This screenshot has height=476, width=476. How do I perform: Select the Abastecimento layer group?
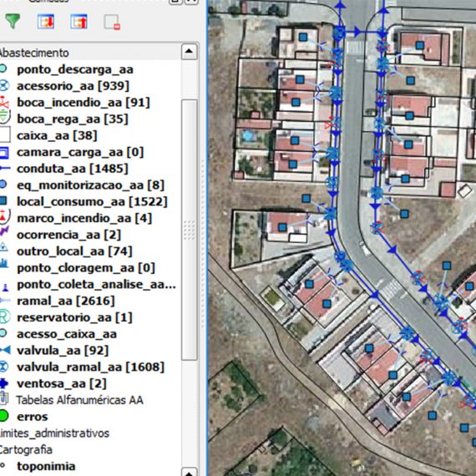[x=33, y=53]
